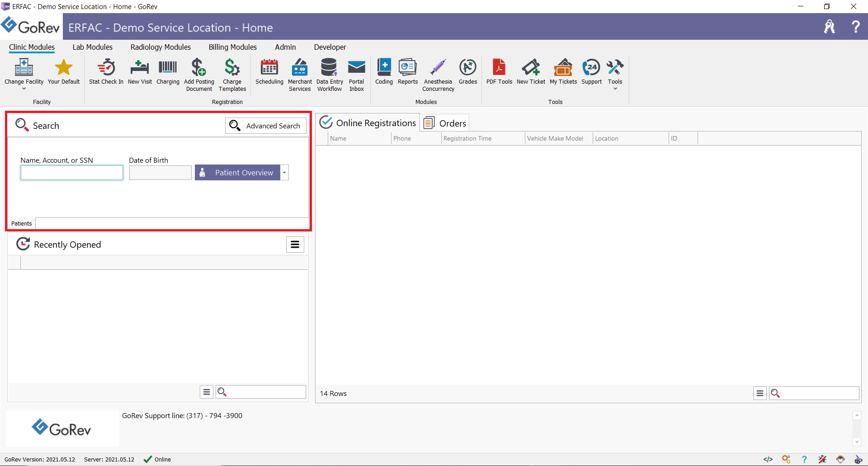Expand the Change Facility dropdown chevron
This screenshot has width=868, height=466.
(x=24, y=89)
